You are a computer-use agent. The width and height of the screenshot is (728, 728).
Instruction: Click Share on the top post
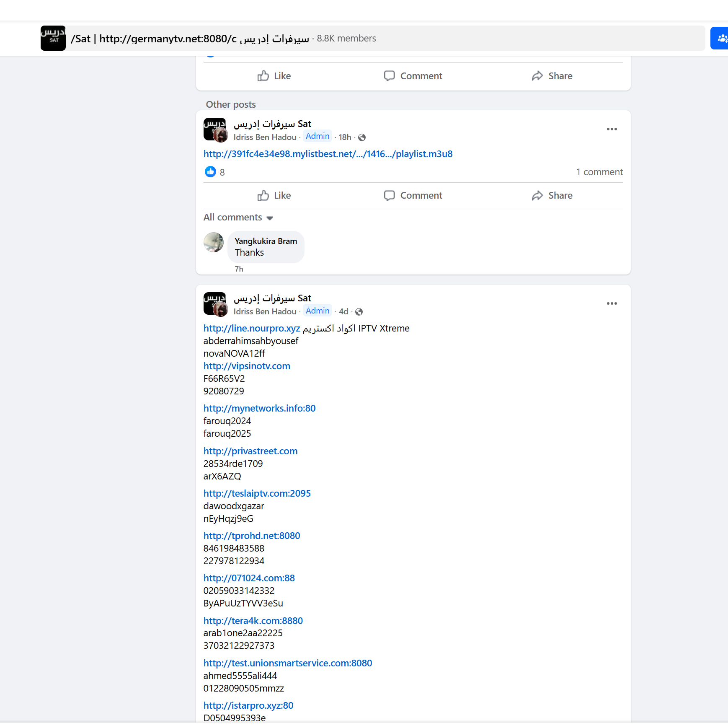pos(552,76)
